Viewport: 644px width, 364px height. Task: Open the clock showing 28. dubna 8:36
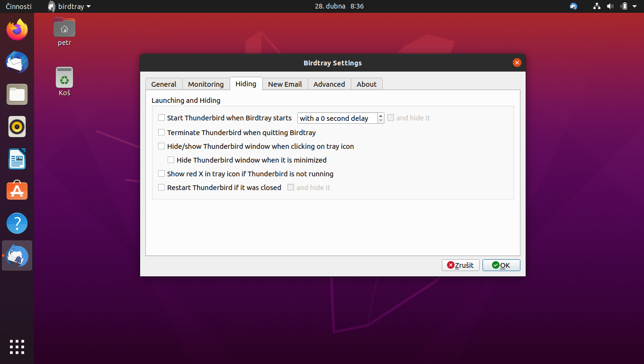pyautogui.click(x=339, y=6)
